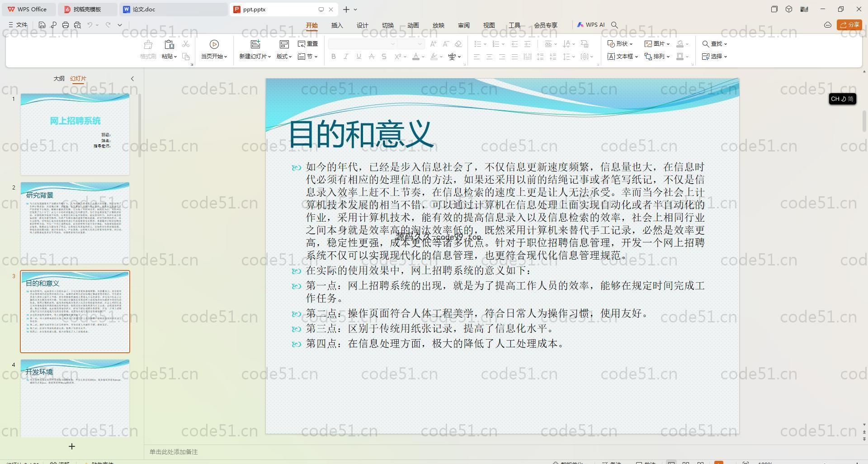Open the Transitions (切换) tab
868x464 pixels.
(388, 25)
